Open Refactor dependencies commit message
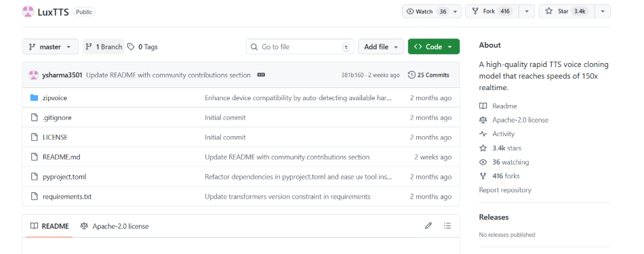Screen dimensions: 644x254 [298, 177]
